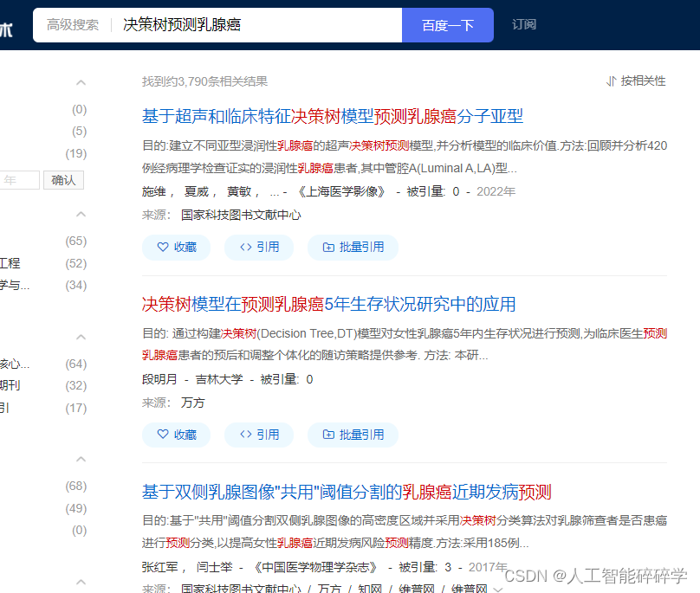
Task: Collapse the first sidebar section above (0)
Action: coord(81,82)
